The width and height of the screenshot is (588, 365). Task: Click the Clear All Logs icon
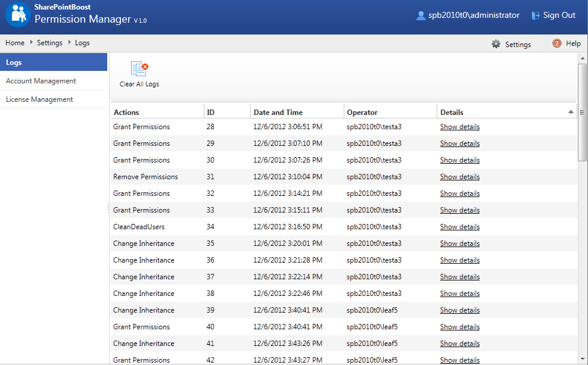click(x=139, y=69)
